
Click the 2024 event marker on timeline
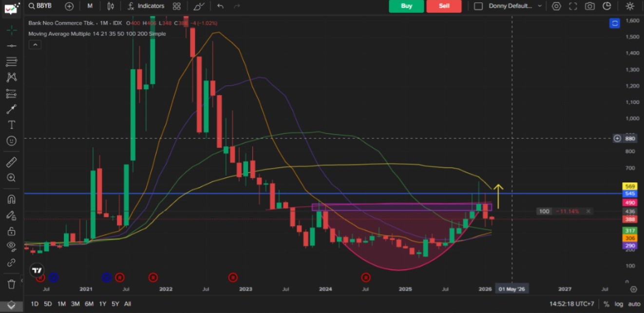pyautogui.click(x=366, y=277)
